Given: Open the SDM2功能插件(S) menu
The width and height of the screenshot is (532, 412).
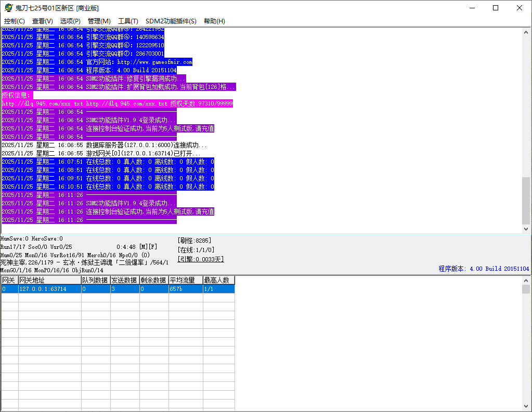Looking at the screenshot, I should [x=171, y=21].
